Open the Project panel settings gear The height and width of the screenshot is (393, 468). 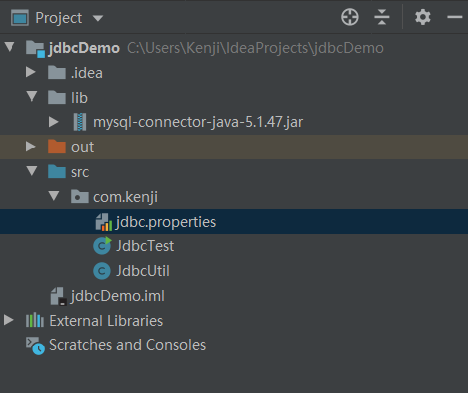click(x=423, y=17)
